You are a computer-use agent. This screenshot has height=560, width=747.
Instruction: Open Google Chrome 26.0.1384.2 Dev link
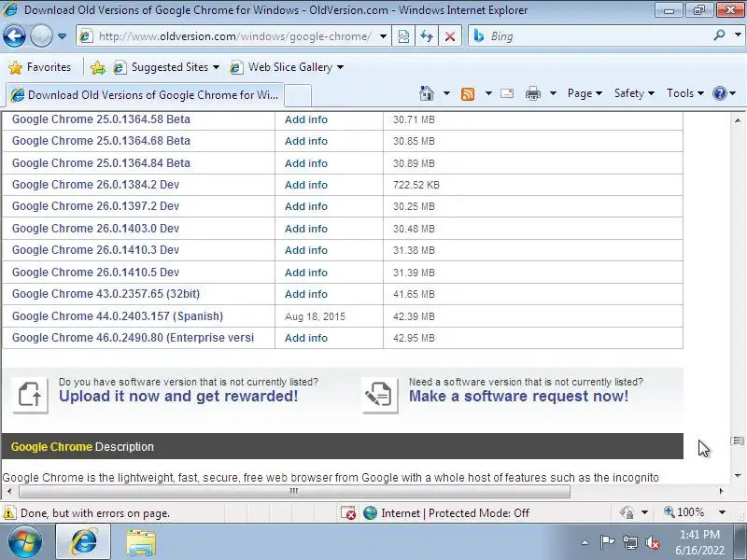click(96, 185)
